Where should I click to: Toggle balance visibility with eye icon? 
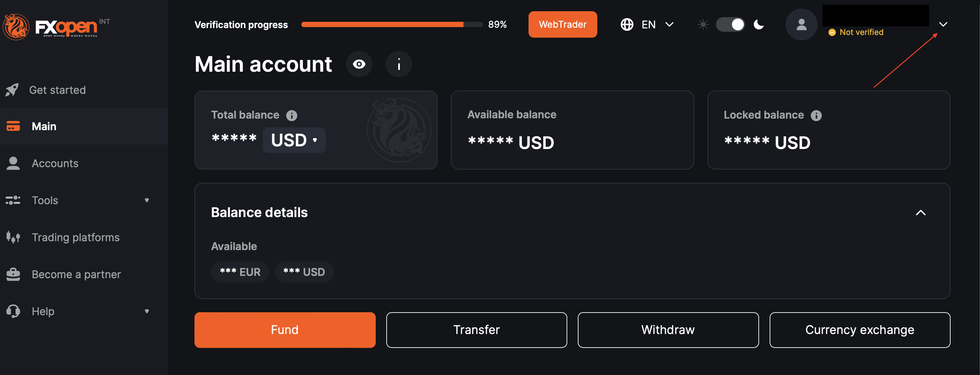coord(359,64)
